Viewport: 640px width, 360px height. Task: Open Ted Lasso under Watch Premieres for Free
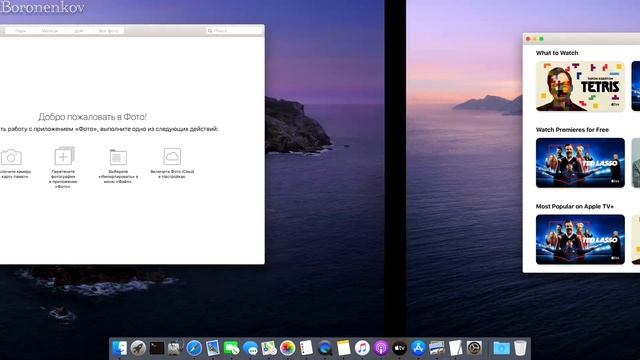click(580, 163)
